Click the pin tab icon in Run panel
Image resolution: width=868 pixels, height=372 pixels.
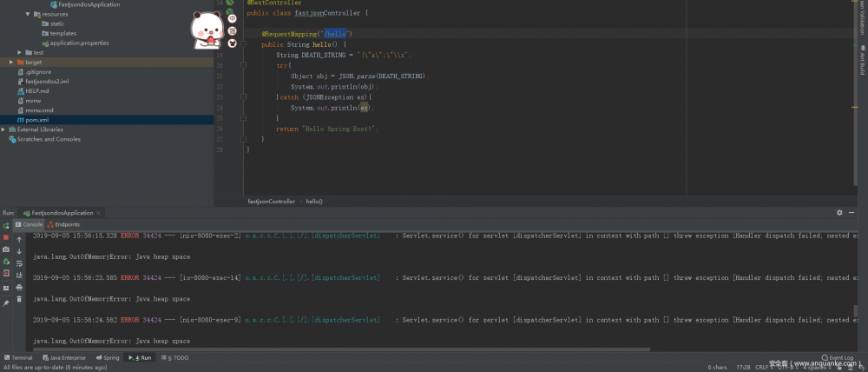coord(6,302)
